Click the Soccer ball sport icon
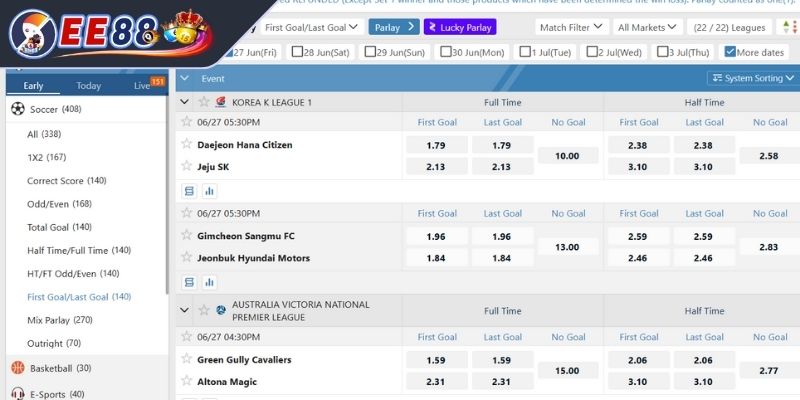800x400 pixels. coord(18,109)
